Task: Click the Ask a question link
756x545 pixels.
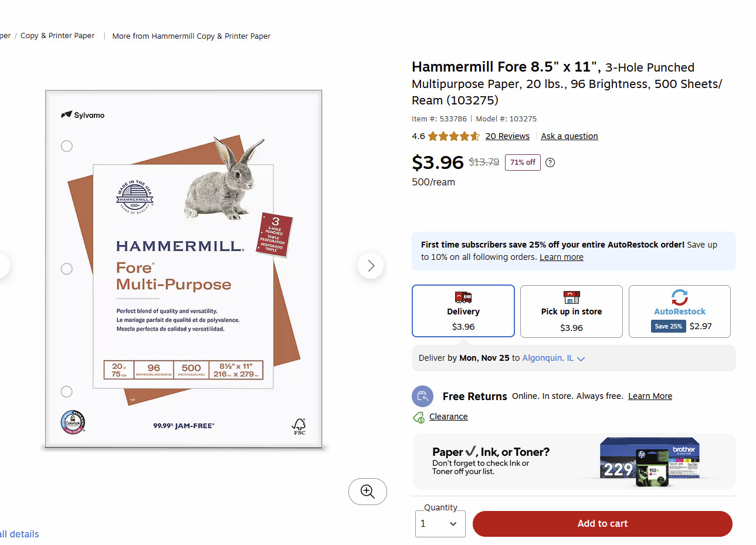Action: pyautogui.click(x=569, y=136)
